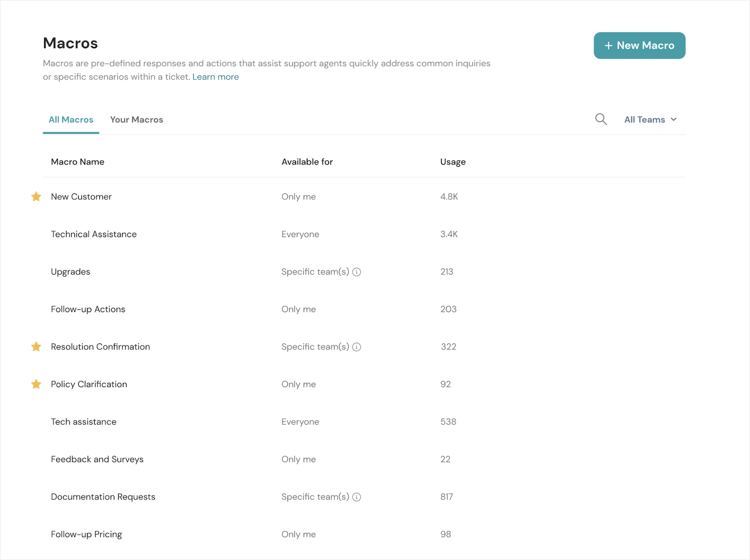This screenshot has width=750, height=560.
Task: Open the Feedback and Surveys macro
Action: click(97, 459)
